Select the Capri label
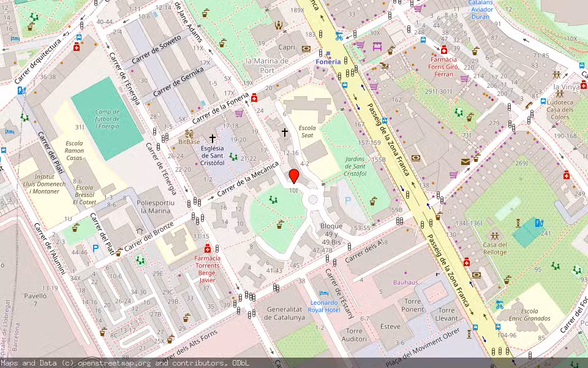 tap(287, 47)
